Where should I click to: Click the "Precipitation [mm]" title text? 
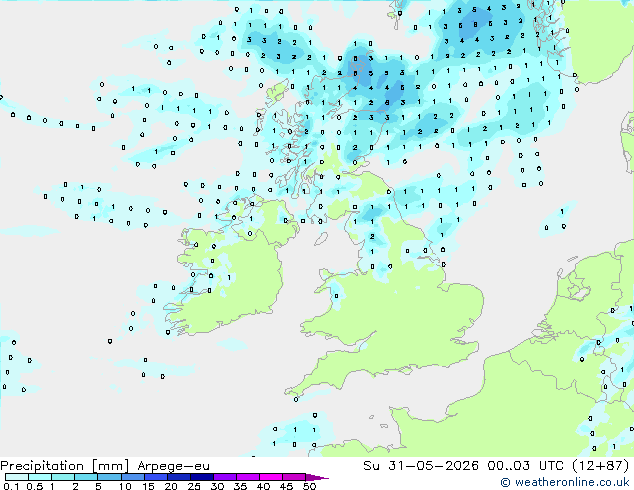coord(65,466)
